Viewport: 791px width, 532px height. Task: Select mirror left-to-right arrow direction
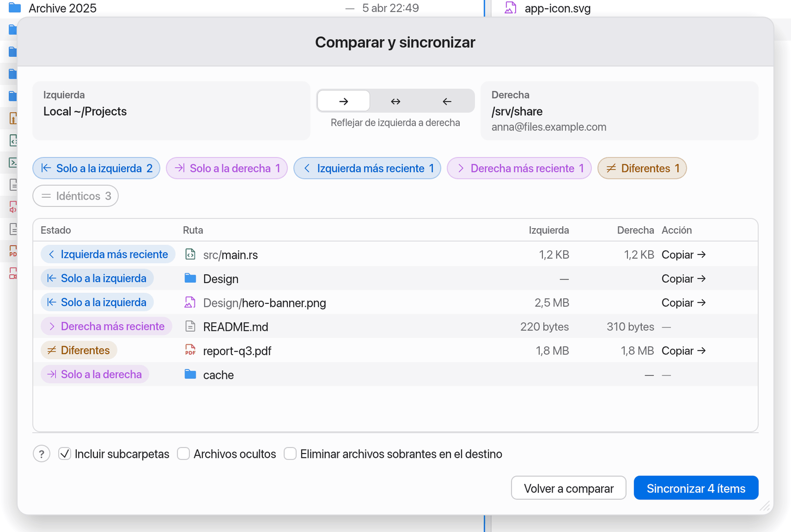tap(344, 101)
